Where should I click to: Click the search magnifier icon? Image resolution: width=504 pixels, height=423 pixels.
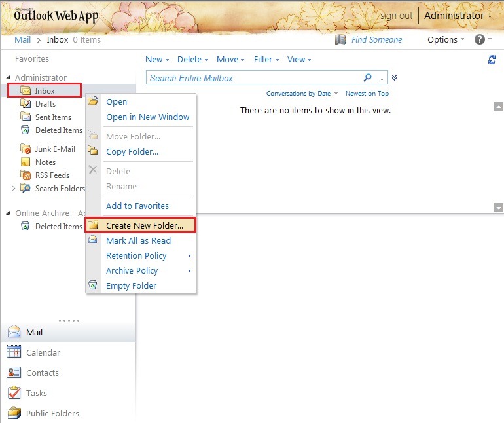click(368, 78)
